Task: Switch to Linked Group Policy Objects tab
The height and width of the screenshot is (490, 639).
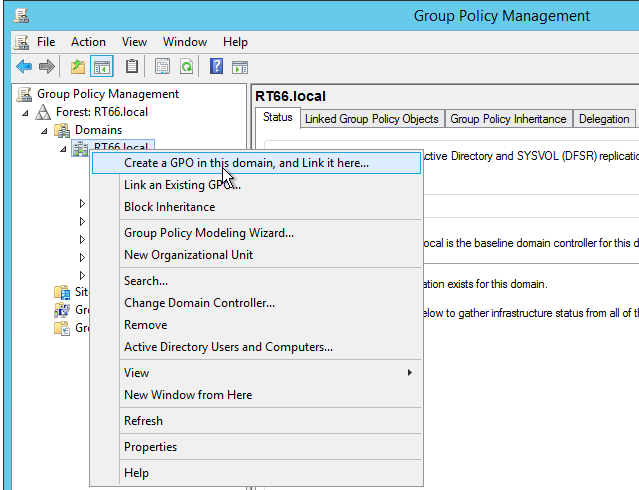Action: pyautogui.click(x=372, y=119)
